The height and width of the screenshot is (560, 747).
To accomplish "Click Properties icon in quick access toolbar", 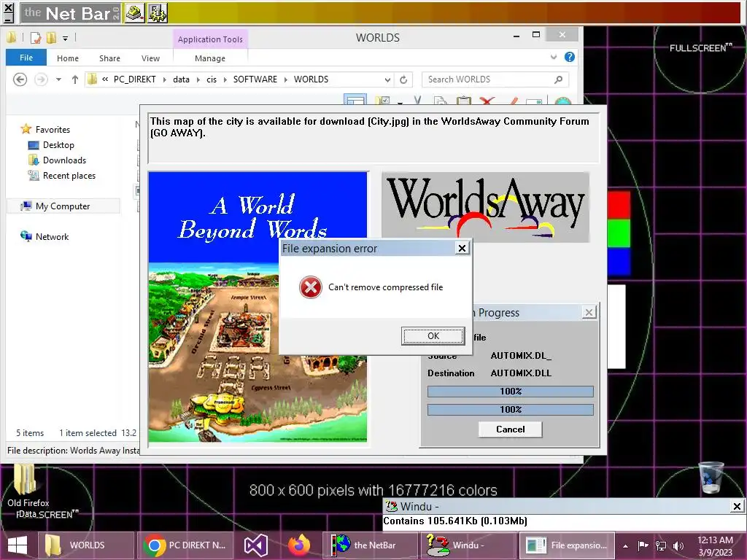I will coord(36,38).
